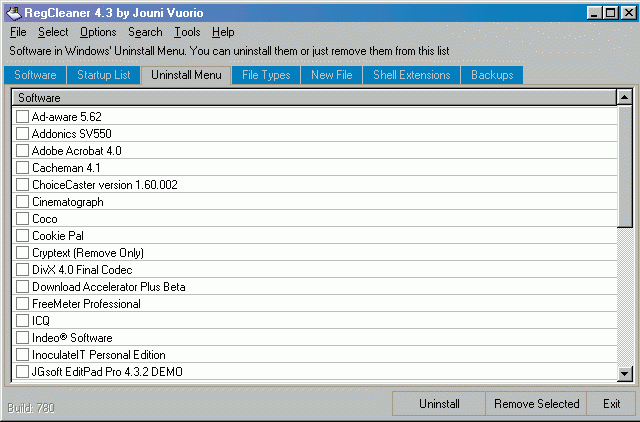Enable the Cacheman 4.1 checkbox
This screenshot has height=422, width=640.
[x=22, y=168]
